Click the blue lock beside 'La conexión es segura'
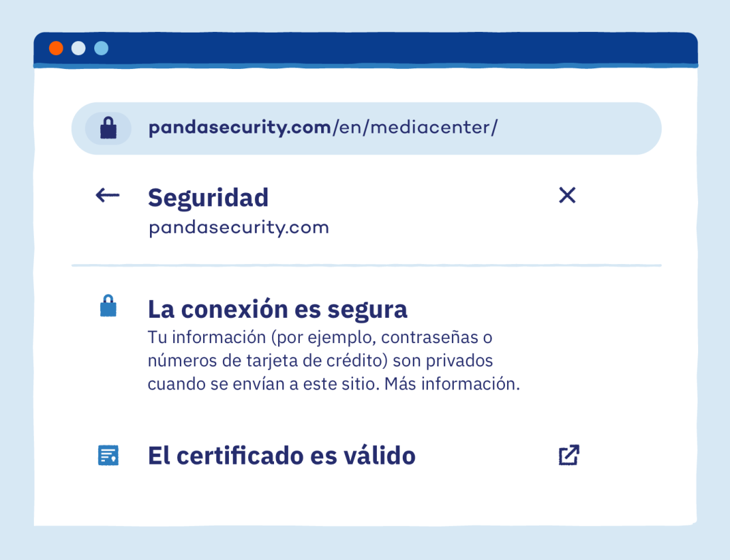 tap(108, 307)
